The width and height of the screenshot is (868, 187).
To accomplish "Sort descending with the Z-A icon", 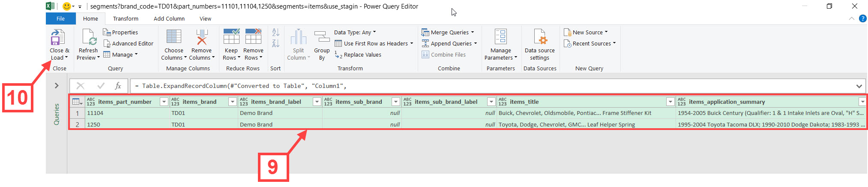I will coord(275,43).
